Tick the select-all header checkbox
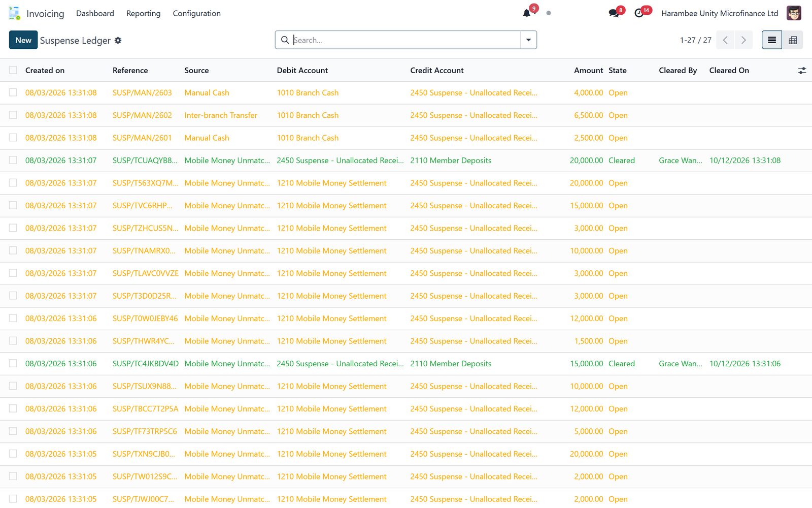The height and width of the screenshot is (508, 812). (x=13, y=70)
